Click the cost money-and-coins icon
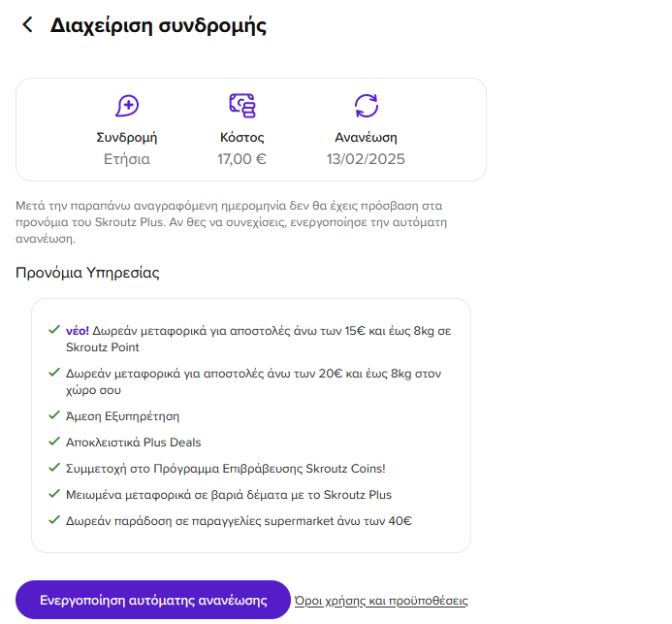The width and height of the screenshot is (672, 624). click(x=242, y=106)
